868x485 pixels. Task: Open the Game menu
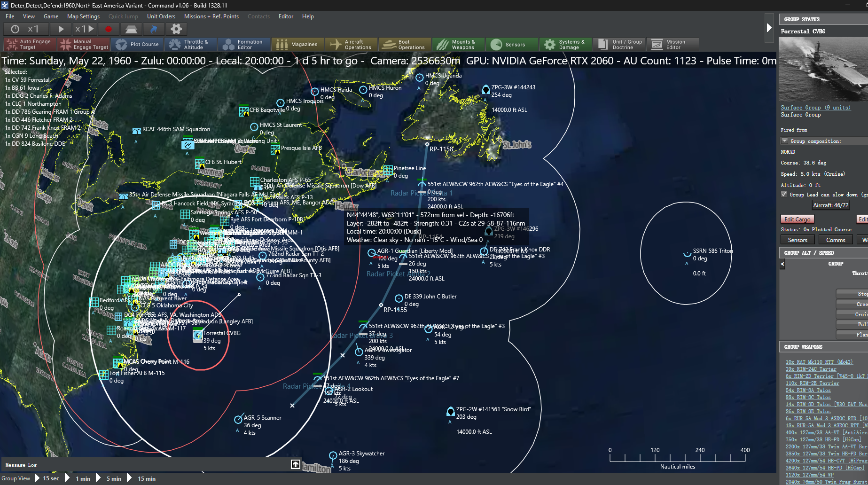(x=51, y=16)
